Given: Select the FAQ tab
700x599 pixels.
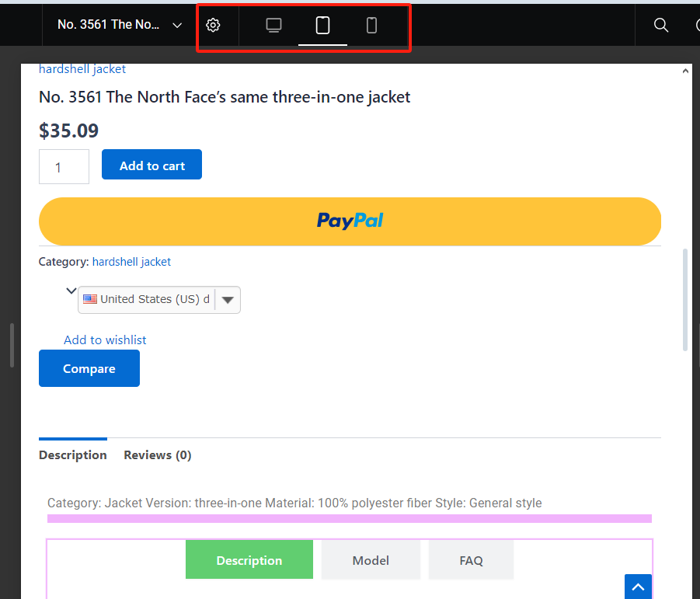Looking at the screenshot, I should [471, 559].
